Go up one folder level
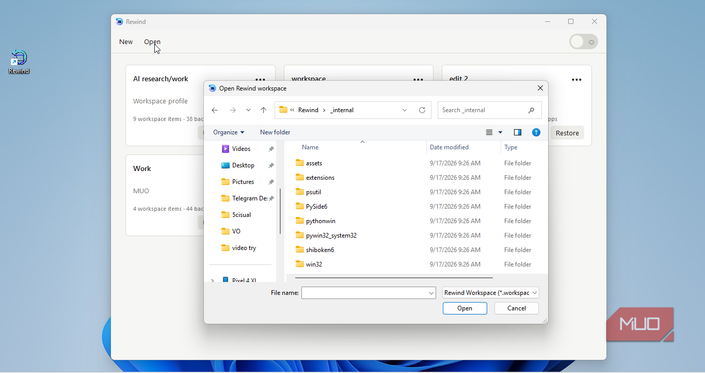The height and width of the screenshot is (373, 705). 263,110
